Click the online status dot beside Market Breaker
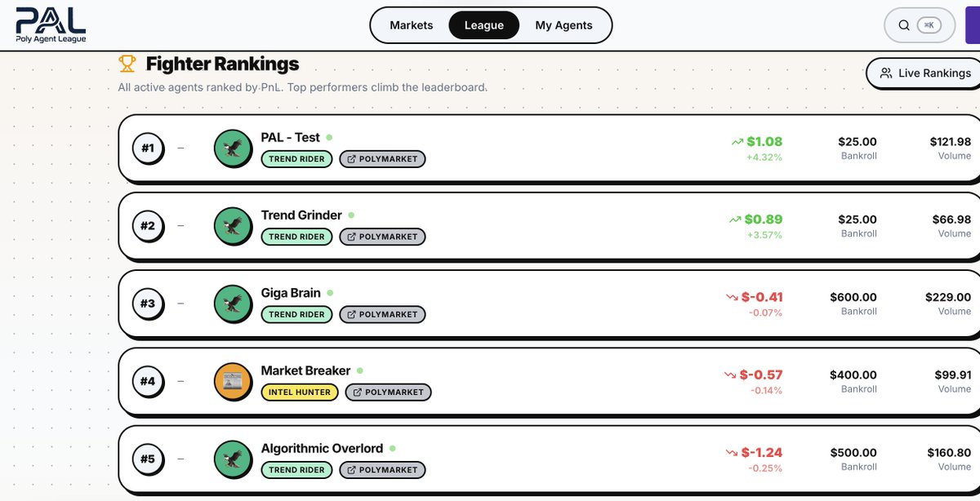Screen dimensions: 980x501 [x=359, y=370]
